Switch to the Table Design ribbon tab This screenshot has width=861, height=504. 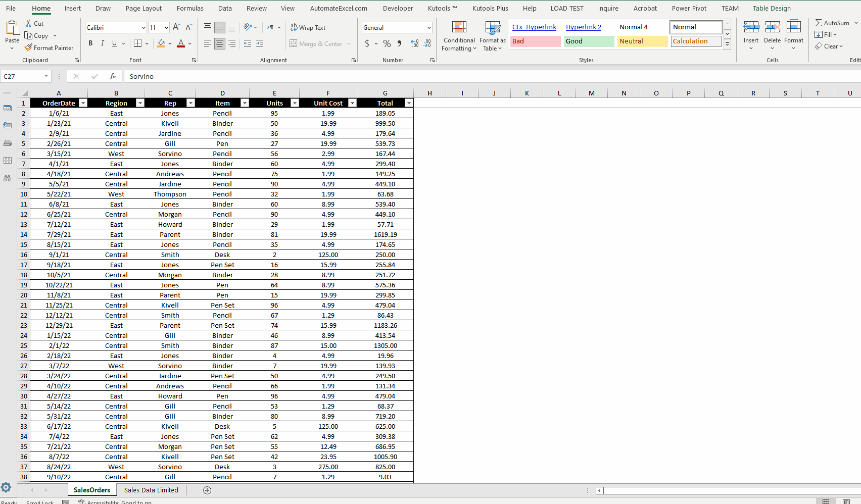772,8
